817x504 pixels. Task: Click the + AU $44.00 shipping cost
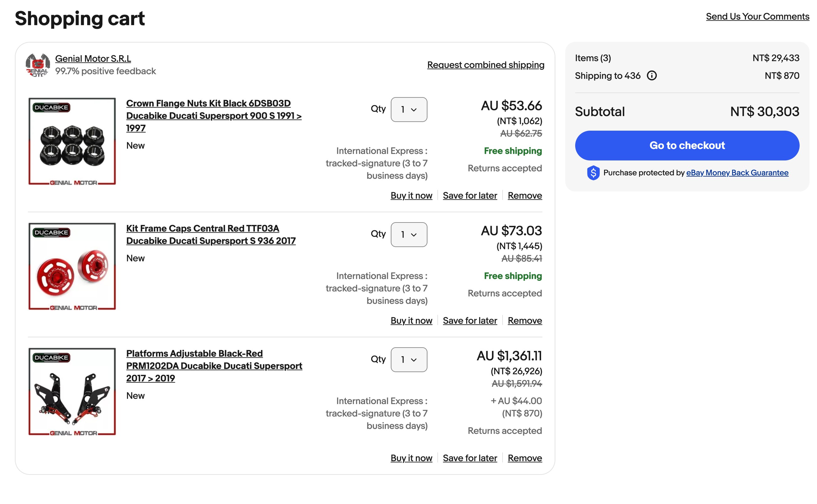(x=516, y=401)
